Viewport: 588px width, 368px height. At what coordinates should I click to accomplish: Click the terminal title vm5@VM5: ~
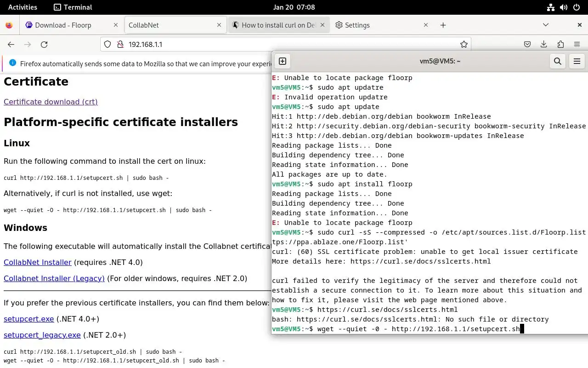[x=440, y=61]
